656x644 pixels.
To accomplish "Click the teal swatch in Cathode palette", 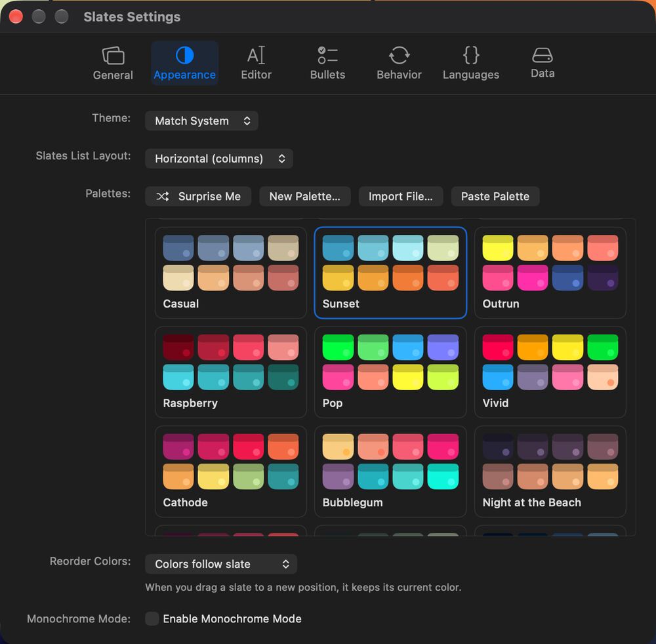I will pos(283,476).
